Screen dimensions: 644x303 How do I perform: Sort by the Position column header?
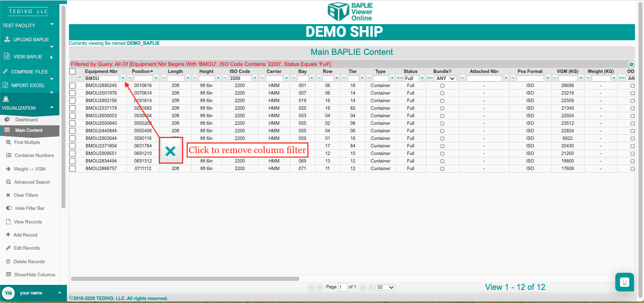pyautogui.click(x=142, y=71)
